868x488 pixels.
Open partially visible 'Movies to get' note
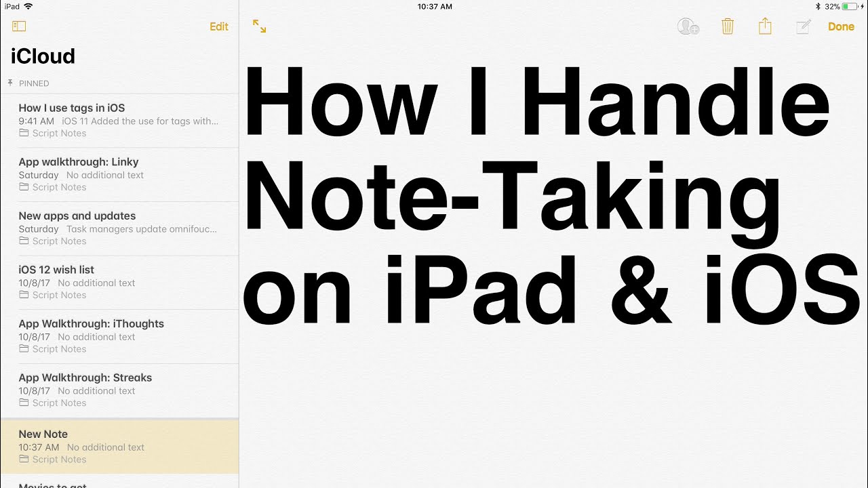click(119, 482)
